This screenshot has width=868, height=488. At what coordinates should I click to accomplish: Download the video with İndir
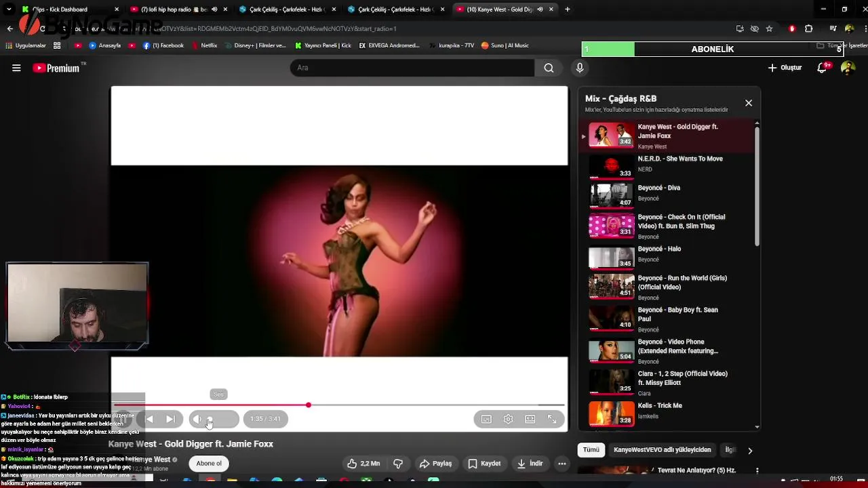pyautogui.click(x=530, y=464)
